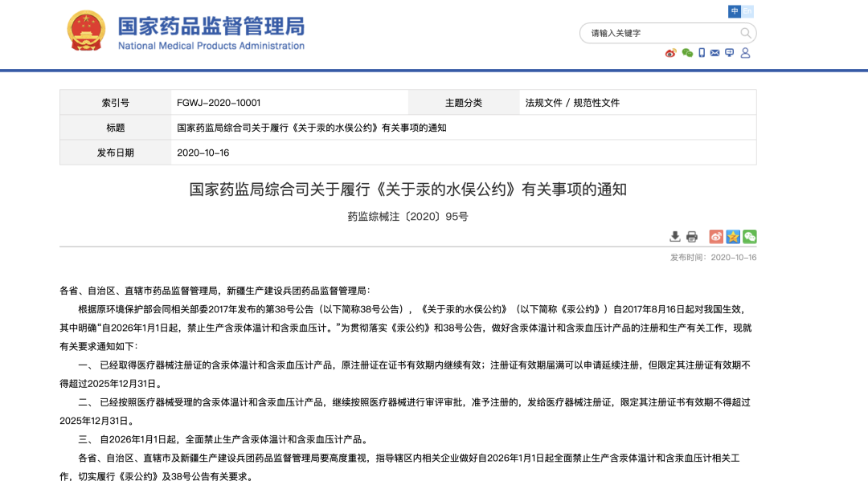Image resolution: width=868 pixels, height=481 pixels.
Task: Click the national emblem logo
Action: (86, 31)
